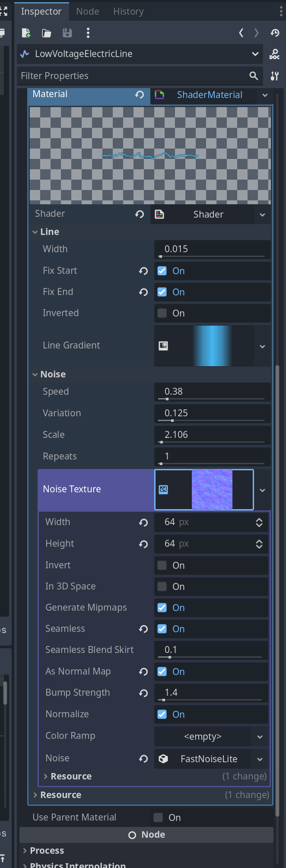286x868 pixels.
Task: Go back to previous edited object
Action: (241, 33)
